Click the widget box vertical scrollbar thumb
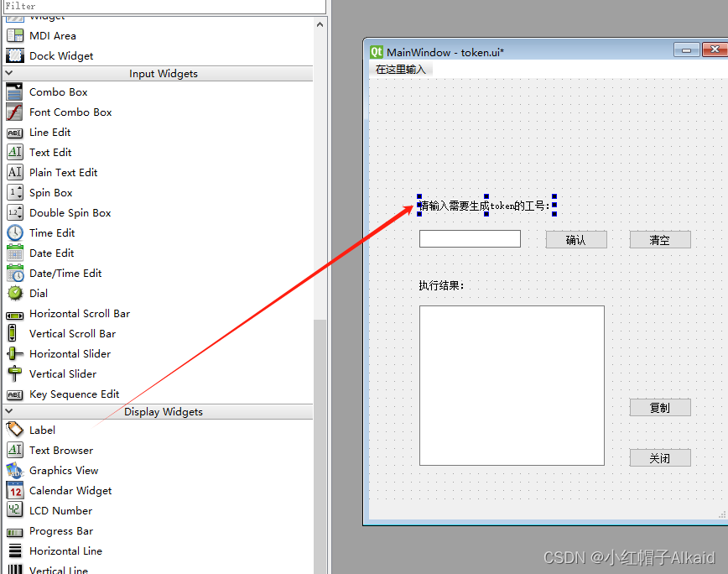 320,446
